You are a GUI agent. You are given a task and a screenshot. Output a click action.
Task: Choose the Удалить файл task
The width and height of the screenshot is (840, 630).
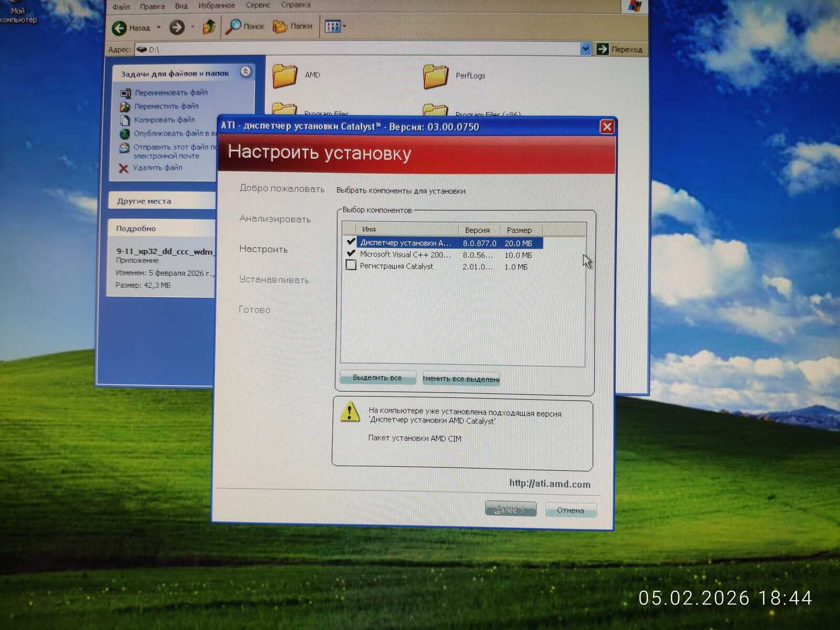(157, 168)
